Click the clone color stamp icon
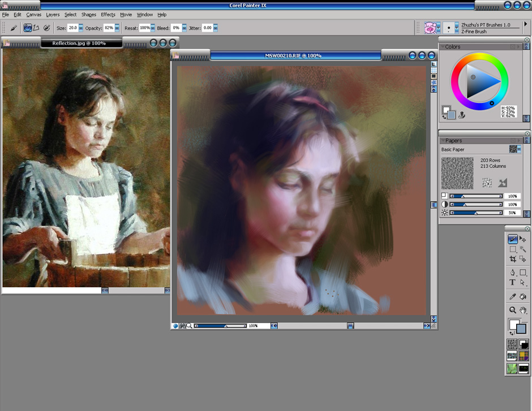This screenshot has width=532, height=411. [461, 115]
